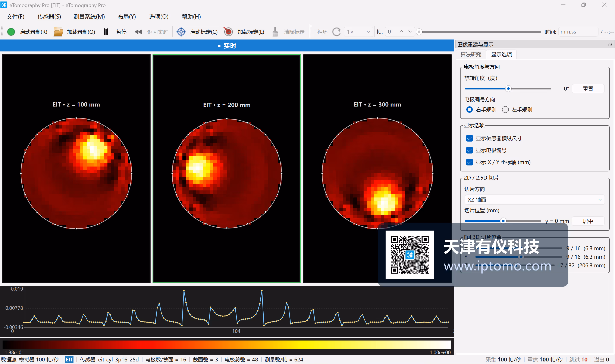The height and width of the screenshot is (364, 615).
Task: Click the green start recording icon
Action: point(11,32)
